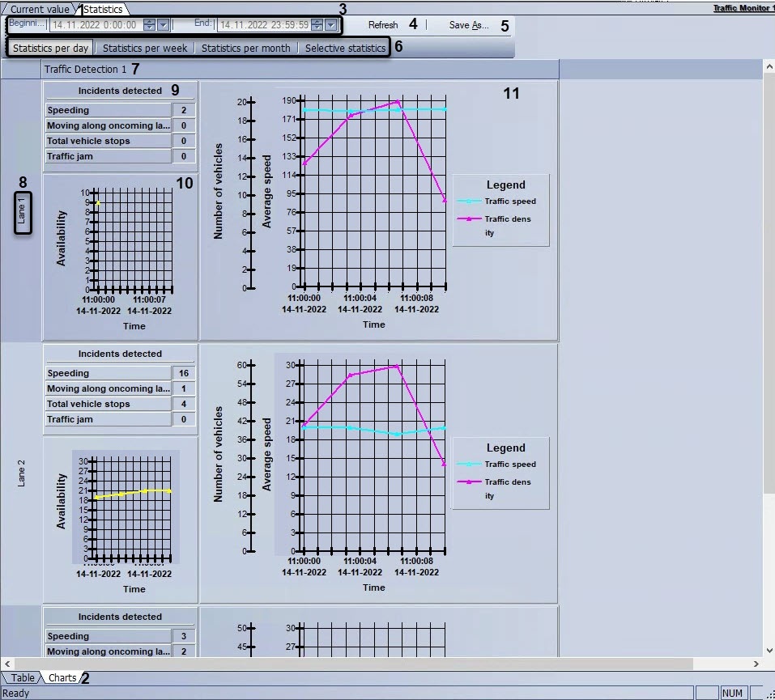
Task: Click the horizontal scrollbar right arrow
Action: click(x=756, y=664)
